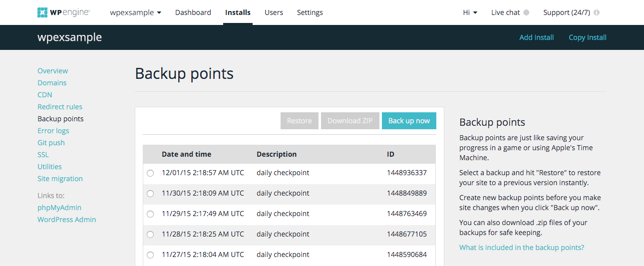Open Live chat
Viewport: 644px width, 266px height.
click(x=505, y=12)
